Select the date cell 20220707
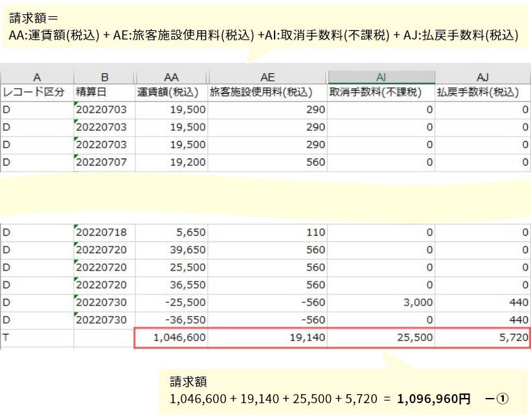 104,162
